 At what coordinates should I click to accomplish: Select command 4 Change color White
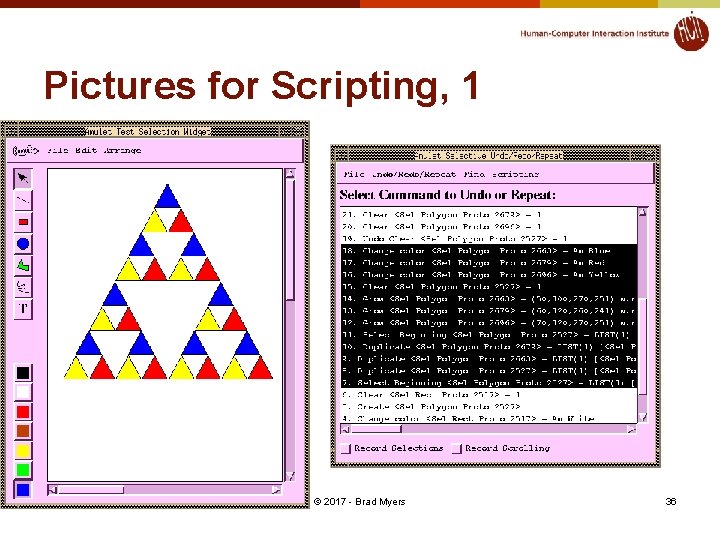click(x=489, y=418)
